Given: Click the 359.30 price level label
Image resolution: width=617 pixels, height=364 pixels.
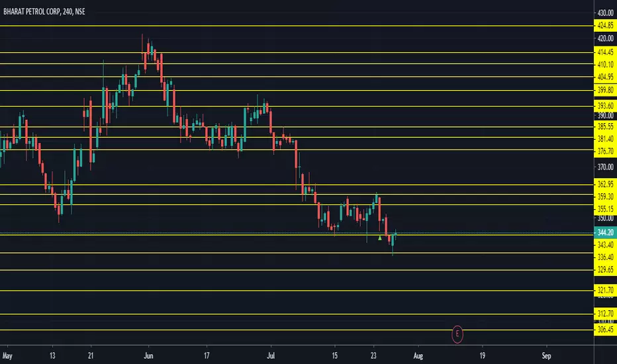Looking at the screenshot, I should tap(605, 197).
